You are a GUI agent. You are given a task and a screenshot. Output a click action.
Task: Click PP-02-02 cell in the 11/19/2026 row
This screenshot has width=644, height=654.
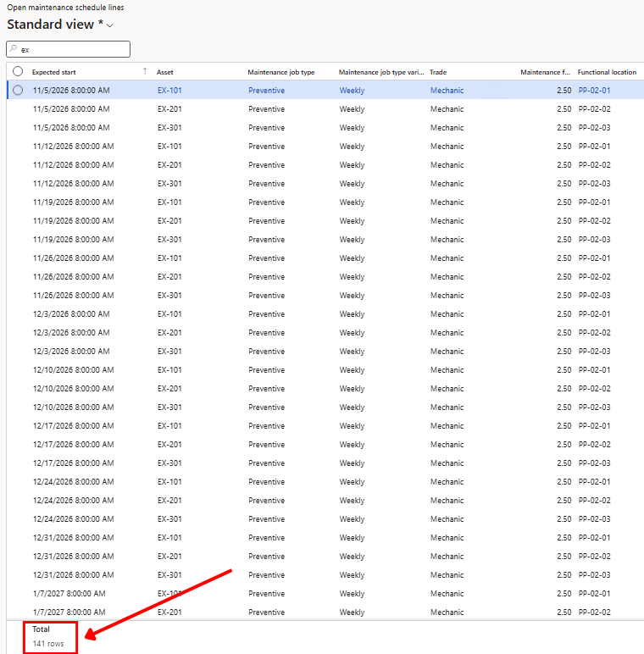point(594,221)
